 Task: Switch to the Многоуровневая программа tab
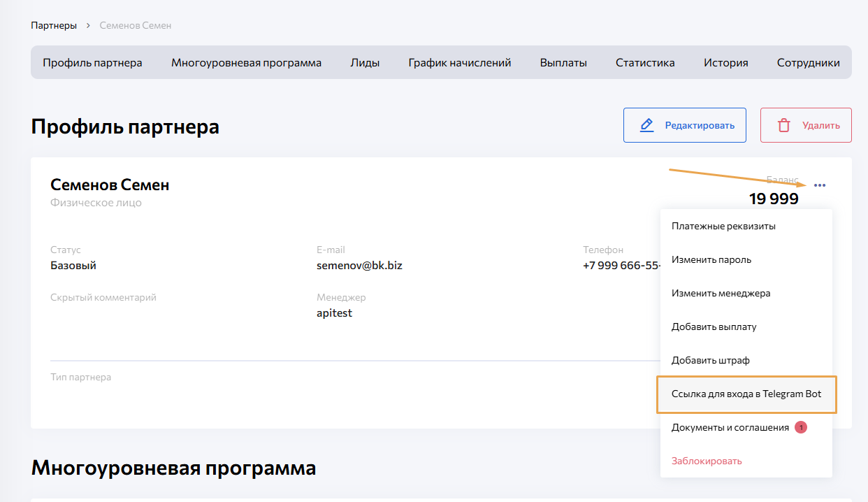(x=246, y=62)
